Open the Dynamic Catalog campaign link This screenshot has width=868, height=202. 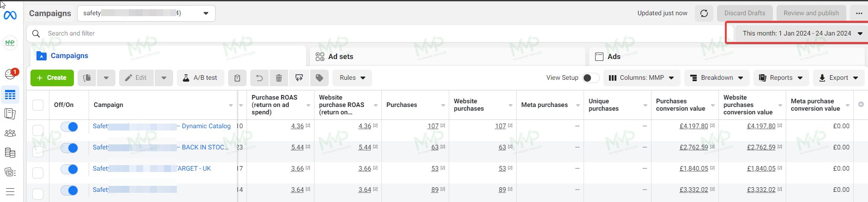click(x=162, y=126)
